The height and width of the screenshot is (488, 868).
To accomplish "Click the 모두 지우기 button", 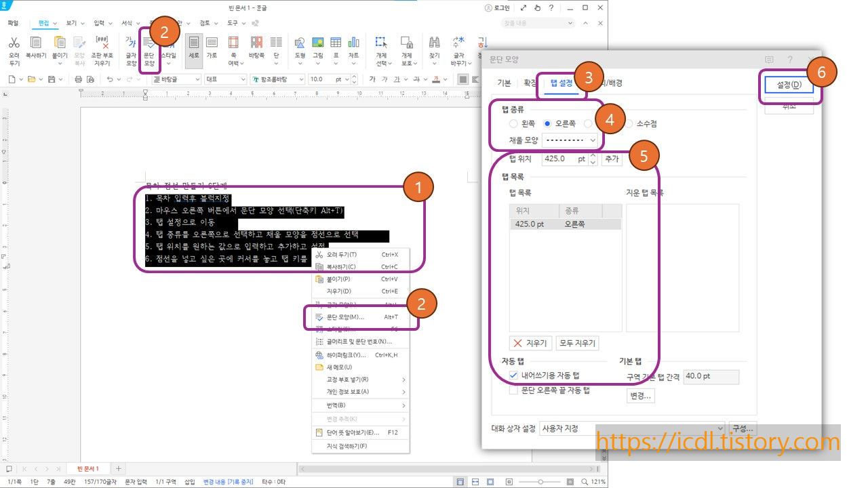I will 578,343.
